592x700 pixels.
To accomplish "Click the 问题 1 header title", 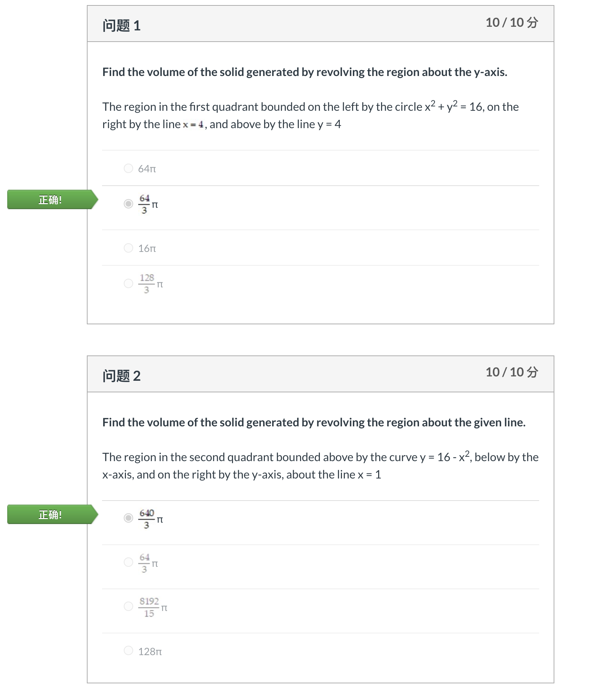I will [122, 26].
